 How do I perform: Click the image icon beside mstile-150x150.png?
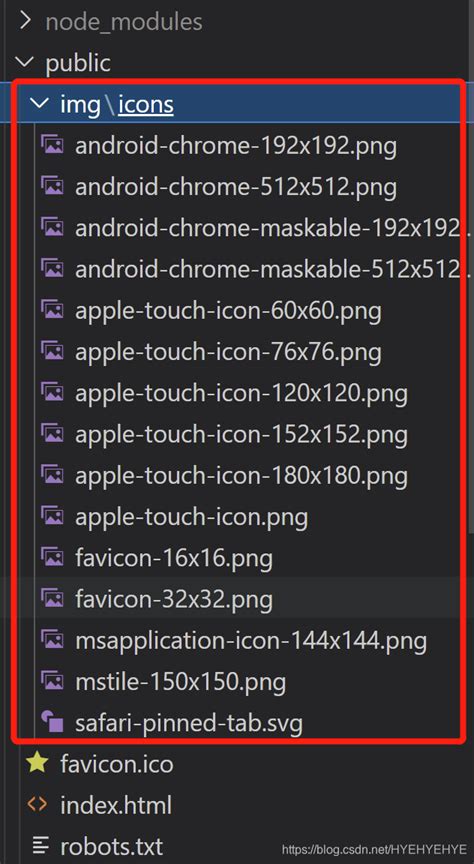(52, 681)
